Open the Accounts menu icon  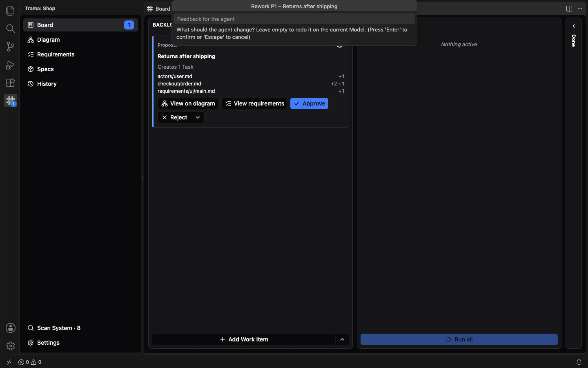[x=11, y=328]
